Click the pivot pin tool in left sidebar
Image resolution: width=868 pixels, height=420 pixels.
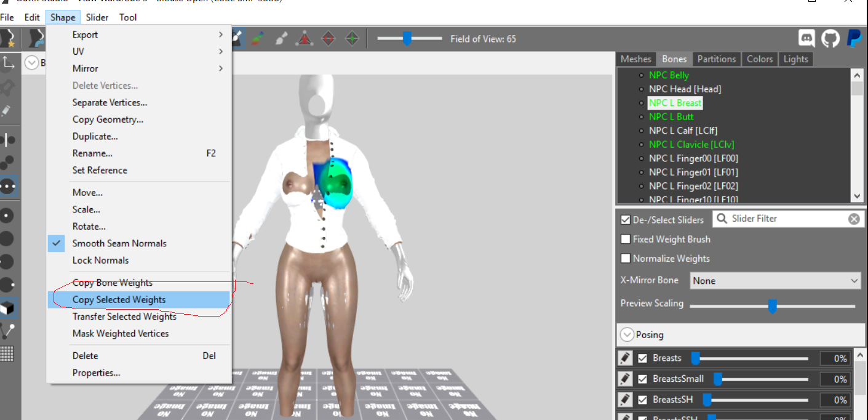click(8, 86)
